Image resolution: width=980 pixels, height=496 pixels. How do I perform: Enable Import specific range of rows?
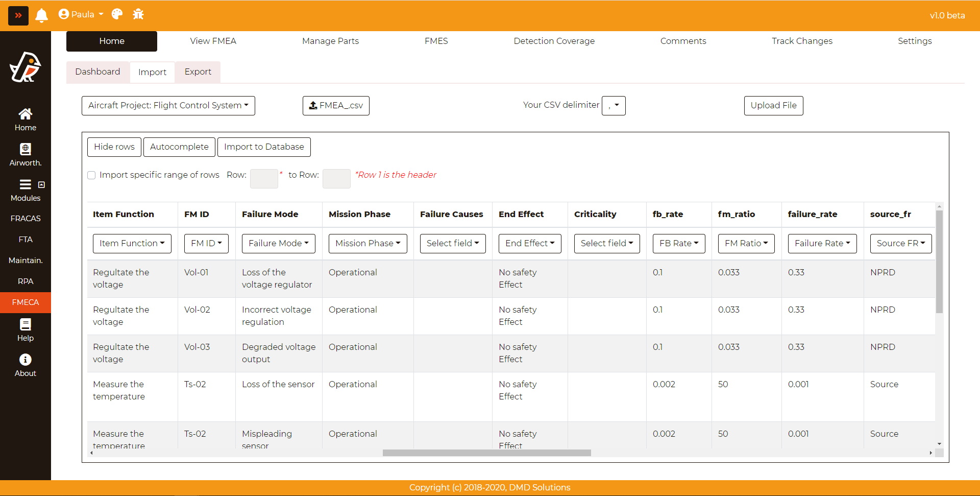point(92,175)
